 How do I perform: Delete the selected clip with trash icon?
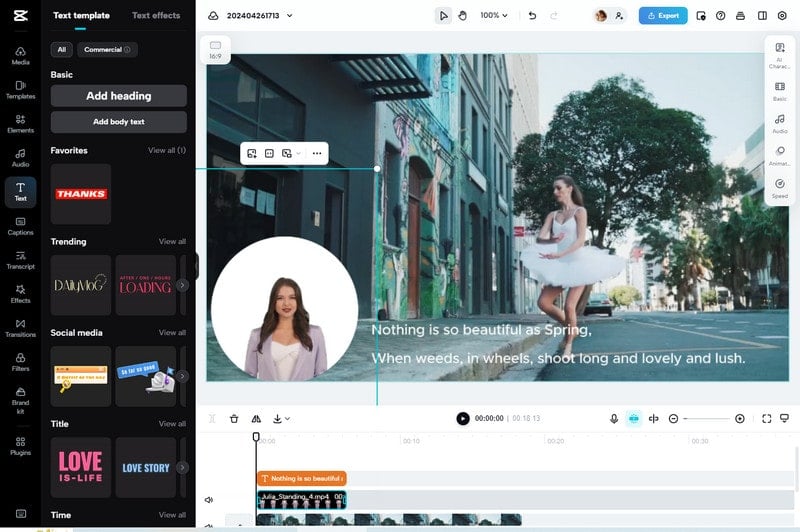pos(234,419)
